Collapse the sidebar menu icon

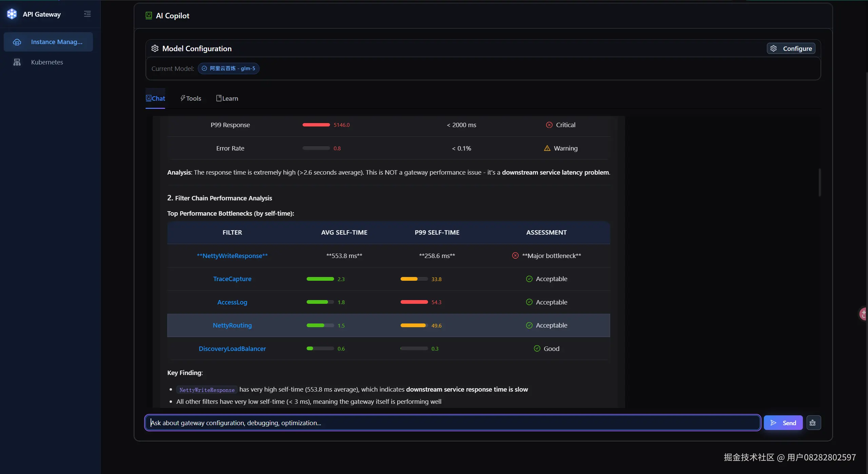[x=87, y=14]
